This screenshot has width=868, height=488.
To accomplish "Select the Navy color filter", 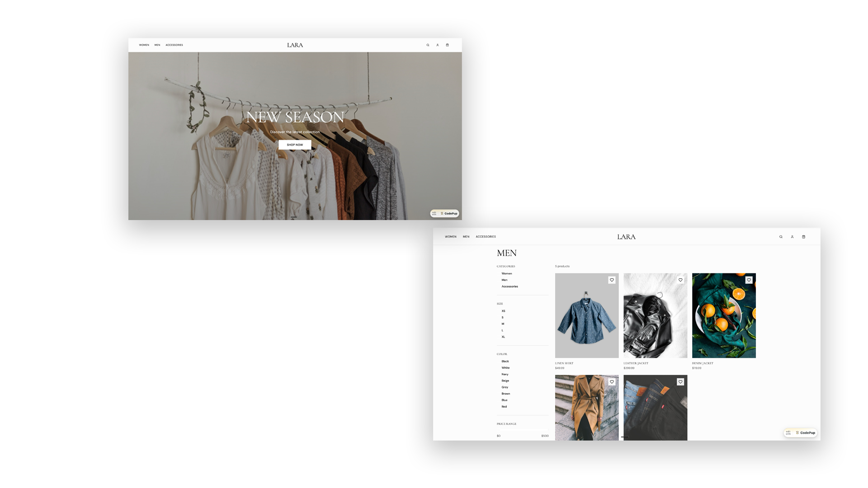I will tap(505, 374).
